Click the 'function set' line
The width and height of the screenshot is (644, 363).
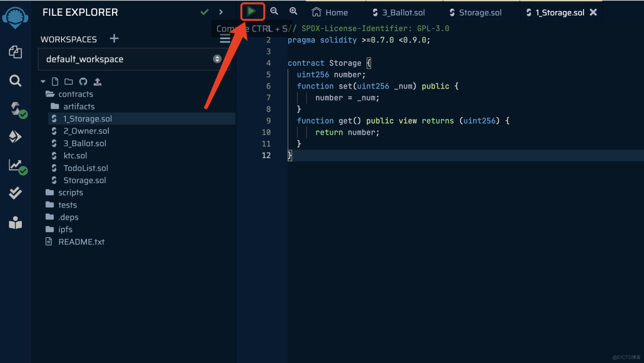pos(378,86)
